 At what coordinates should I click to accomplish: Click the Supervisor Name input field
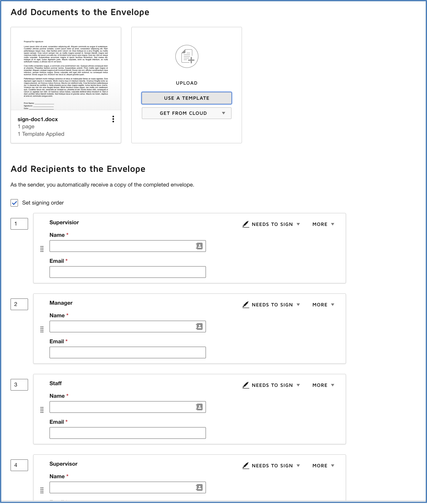128,487
